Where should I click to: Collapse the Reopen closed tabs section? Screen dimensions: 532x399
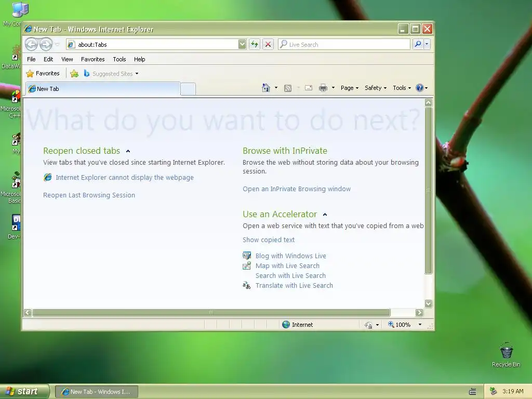128,151
